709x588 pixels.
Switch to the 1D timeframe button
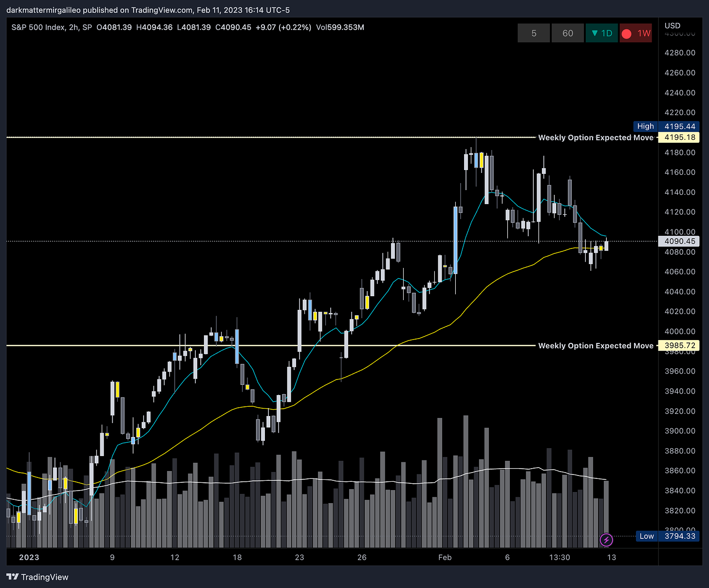(x=602, y=33)
